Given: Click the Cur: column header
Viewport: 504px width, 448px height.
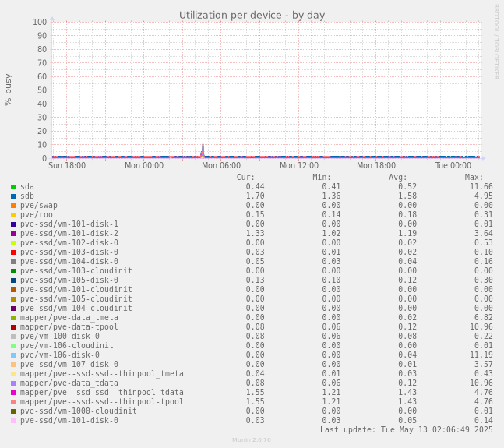Looking at the screenshot, I should pyautogui.click(x=245, y=178).
